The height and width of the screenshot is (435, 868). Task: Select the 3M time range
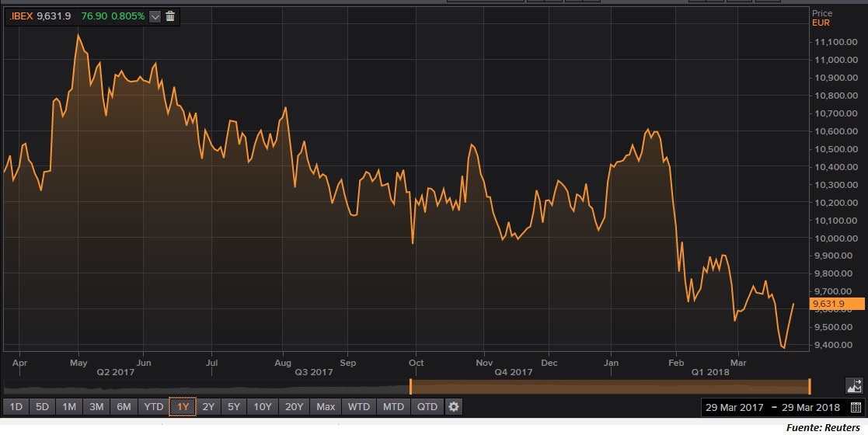(x=96, y=407)
